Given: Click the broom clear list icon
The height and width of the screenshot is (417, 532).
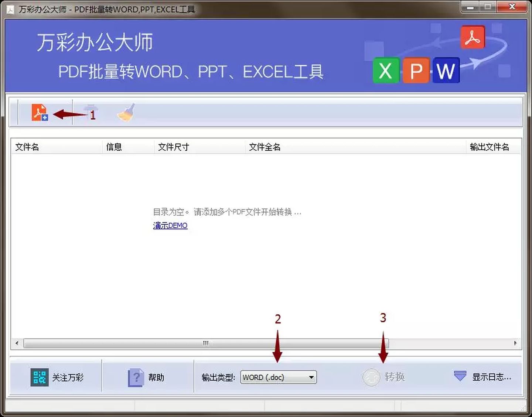Looking at the screenshot, I should [x=126, y=112].
